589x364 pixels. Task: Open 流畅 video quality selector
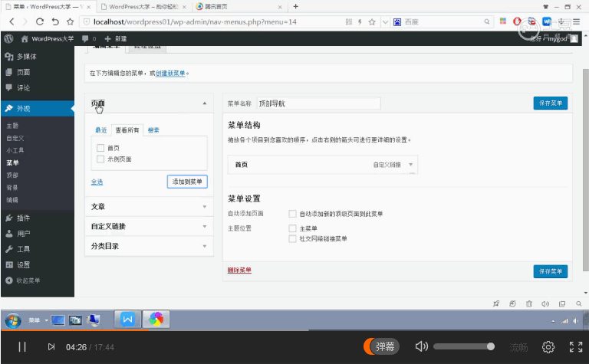point(518,347)
